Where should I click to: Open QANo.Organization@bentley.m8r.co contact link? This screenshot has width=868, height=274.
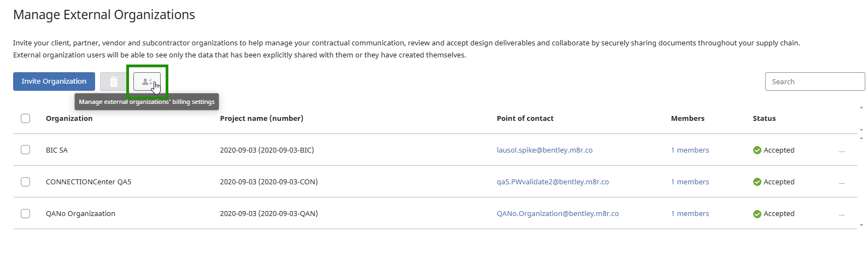(x=558, y=214)
